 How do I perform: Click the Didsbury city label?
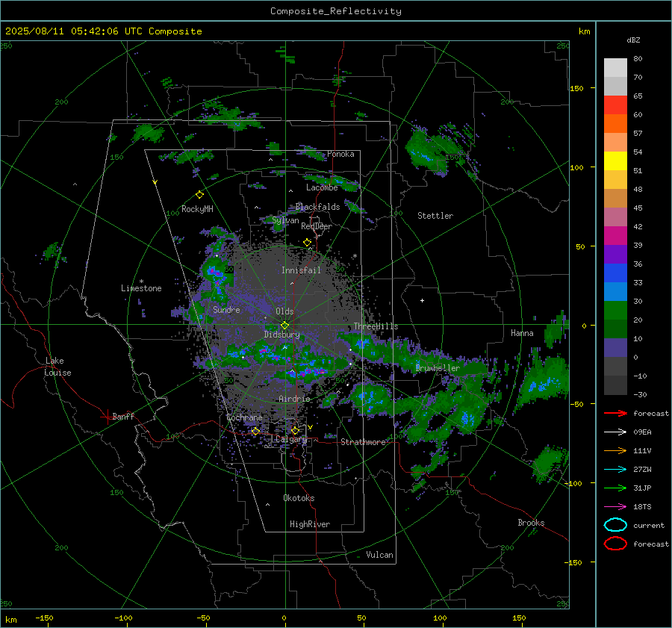(x=281, y=335)
